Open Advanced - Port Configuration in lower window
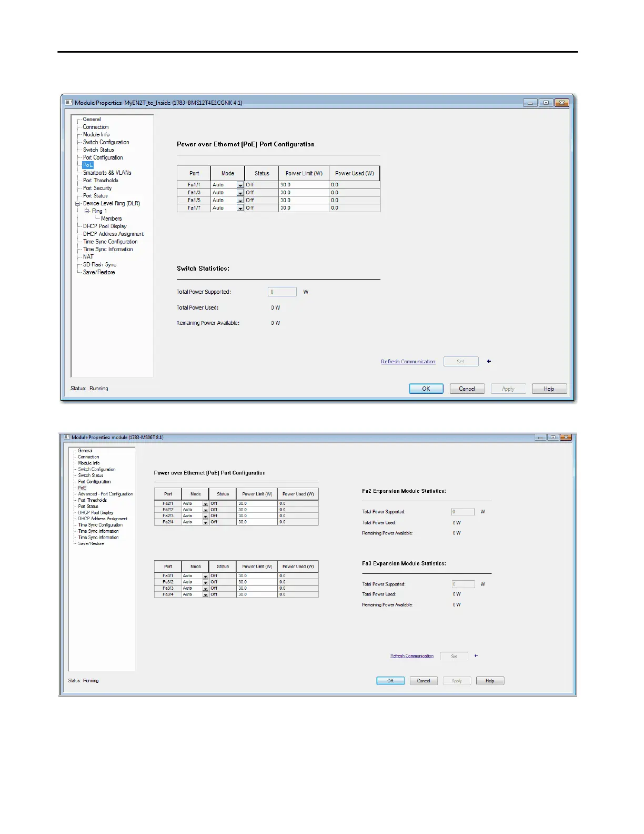The width and height of the screenshot is (644, 834). tap(105, 494)
